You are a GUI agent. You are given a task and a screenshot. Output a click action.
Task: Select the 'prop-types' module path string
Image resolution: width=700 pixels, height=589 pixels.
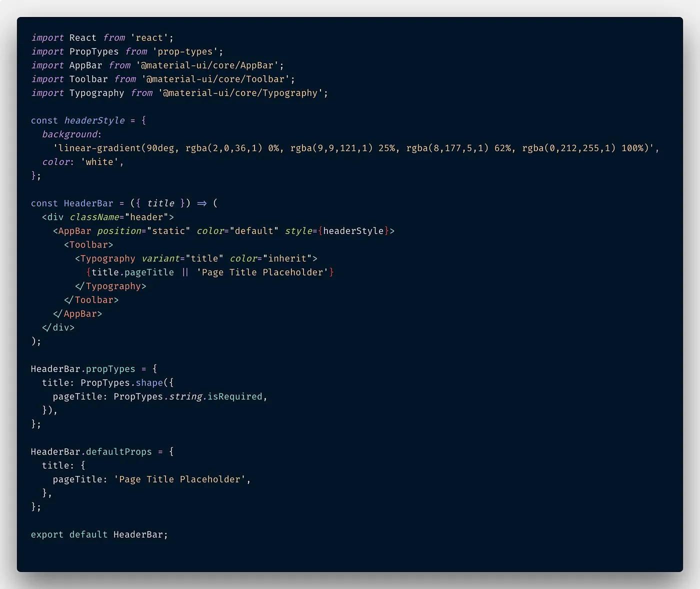(x=186, y=51)
